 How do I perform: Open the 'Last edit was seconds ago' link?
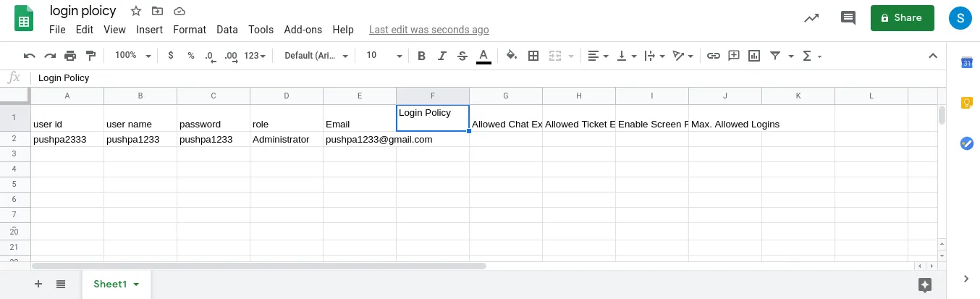pyautogui.click(x=428, y=30)
